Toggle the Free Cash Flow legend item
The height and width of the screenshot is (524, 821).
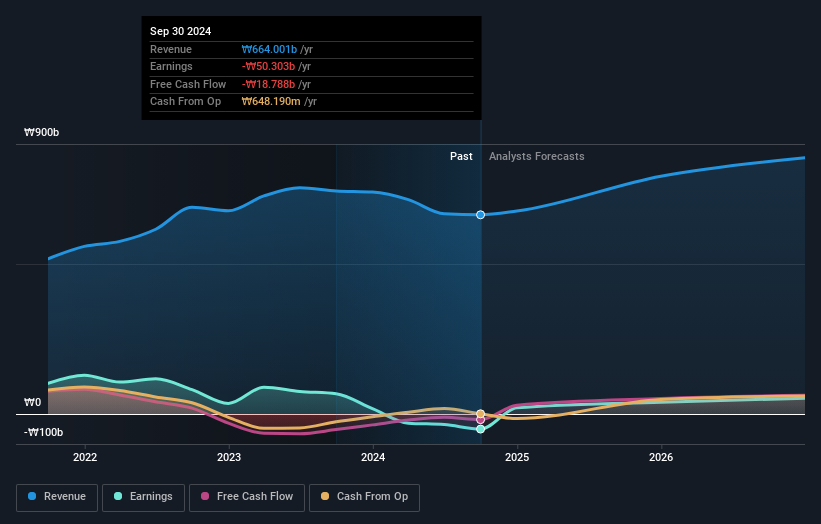tap(247, 497)
